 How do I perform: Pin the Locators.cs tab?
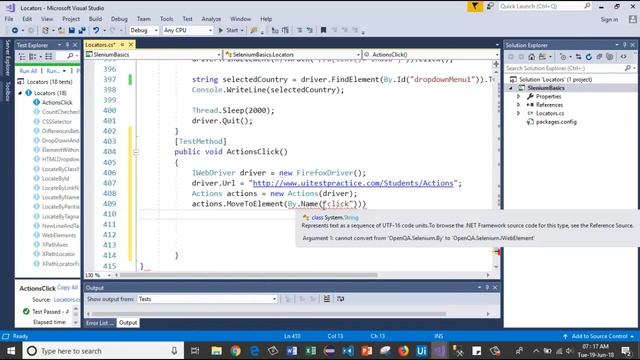click(x=122, y=44)
